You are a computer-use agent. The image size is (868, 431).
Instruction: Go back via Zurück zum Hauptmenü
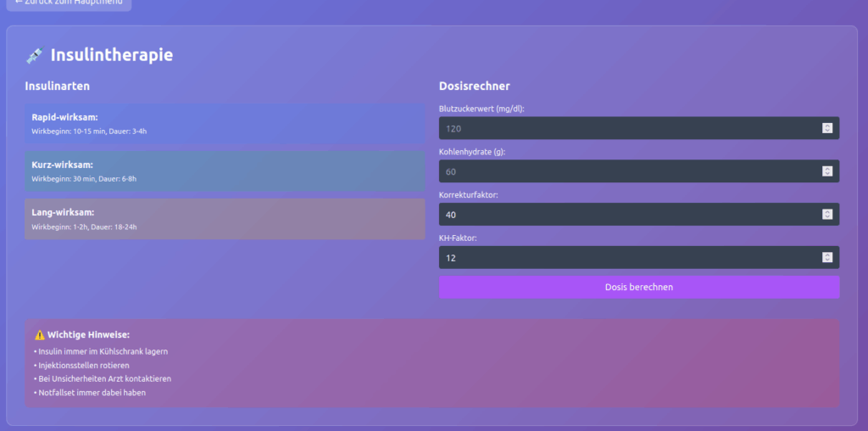click(67, 3)
